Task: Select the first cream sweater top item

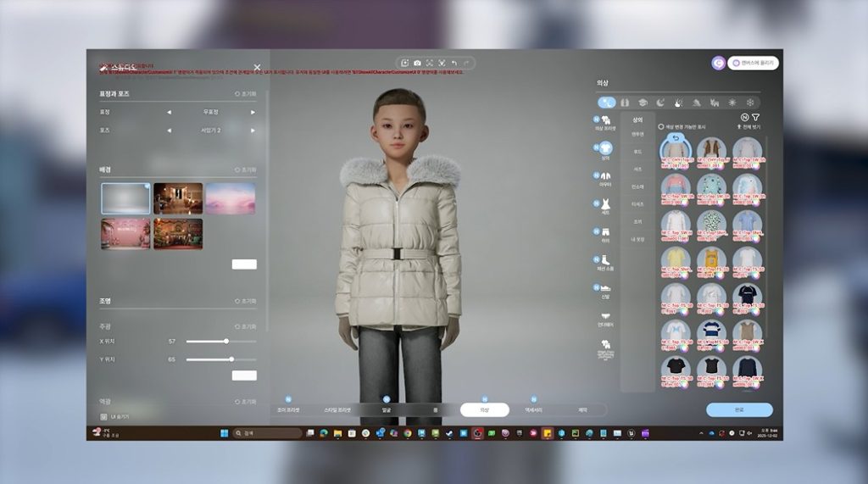Action: click(676, 153)
